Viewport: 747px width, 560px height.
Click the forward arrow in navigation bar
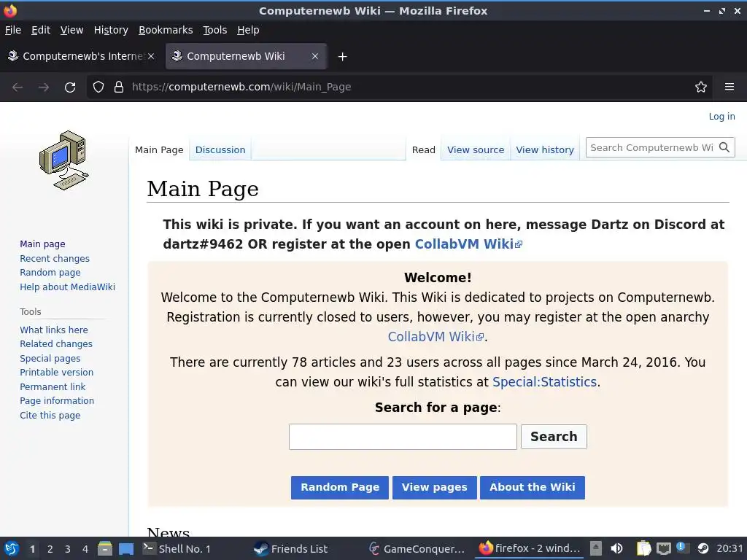click(x=44, y=87)
